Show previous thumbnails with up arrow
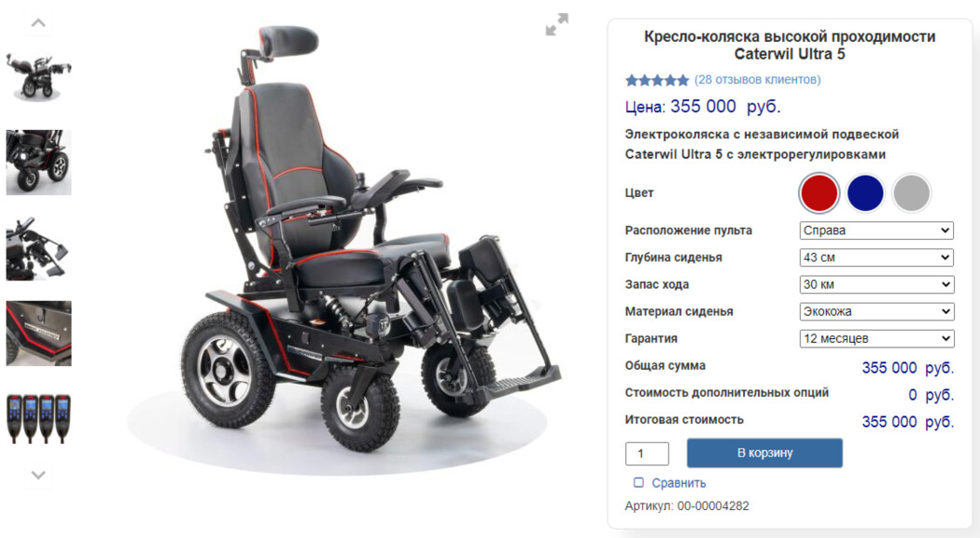The width and height of the screenshot is (980, 538). (x=38, y=23)
